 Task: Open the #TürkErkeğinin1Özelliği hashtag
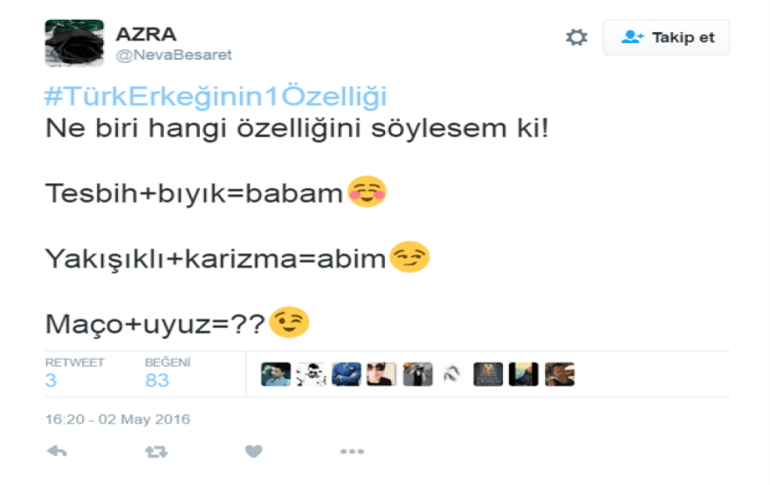click(216, 96)
